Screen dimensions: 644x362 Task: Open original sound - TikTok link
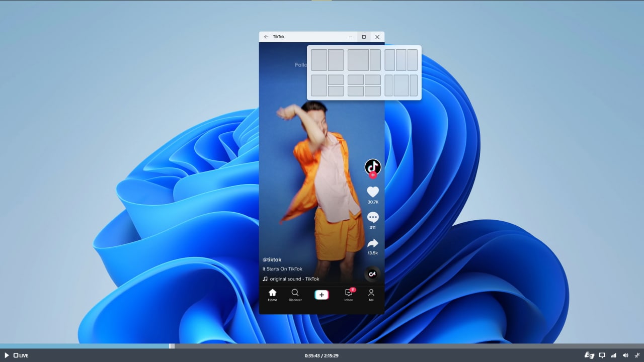(x=294, y=279)
